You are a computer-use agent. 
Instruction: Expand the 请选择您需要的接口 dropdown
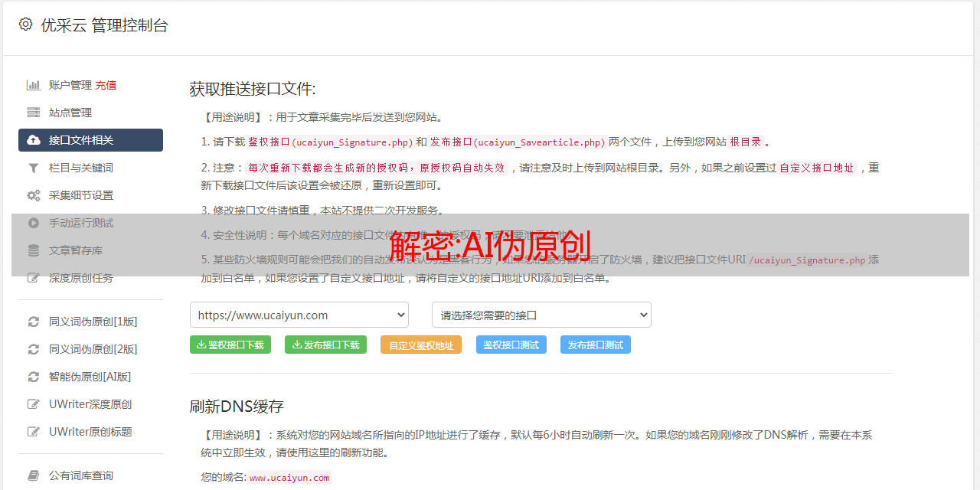[541, 315]
